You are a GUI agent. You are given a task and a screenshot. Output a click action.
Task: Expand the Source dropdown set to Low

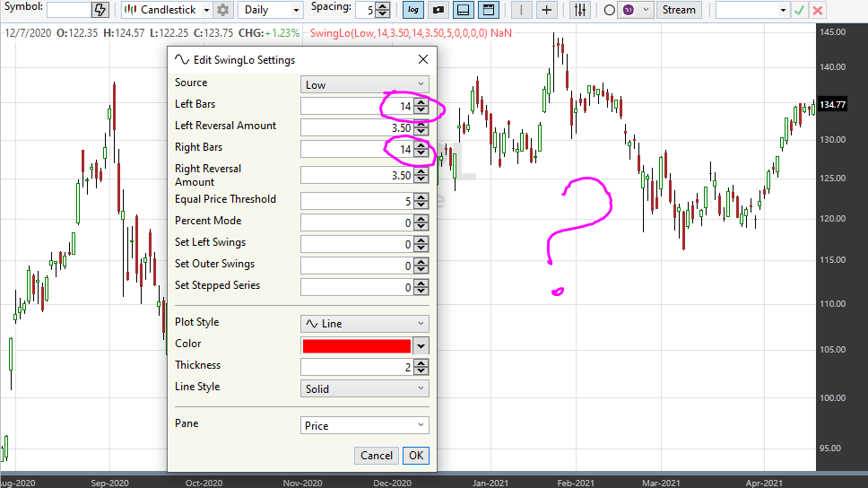coord(364,84)
